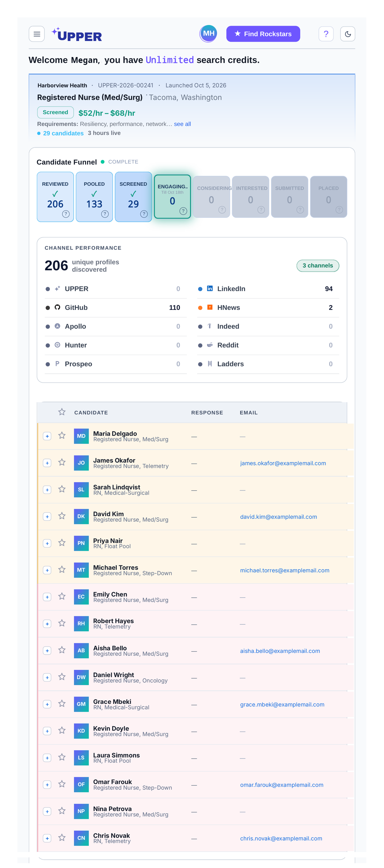Expand James Okafor's candidate row

(47, 463)
